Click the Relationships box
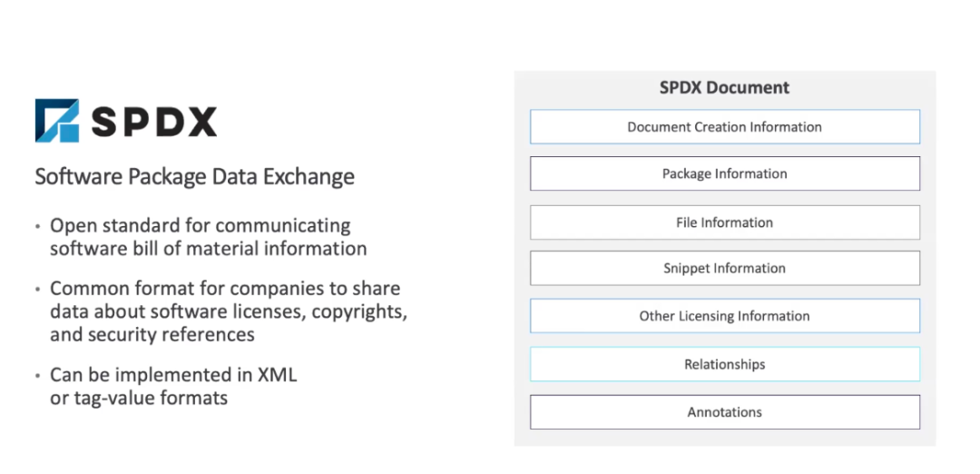This screenshot has width=980, height=474. pos(725,364)
